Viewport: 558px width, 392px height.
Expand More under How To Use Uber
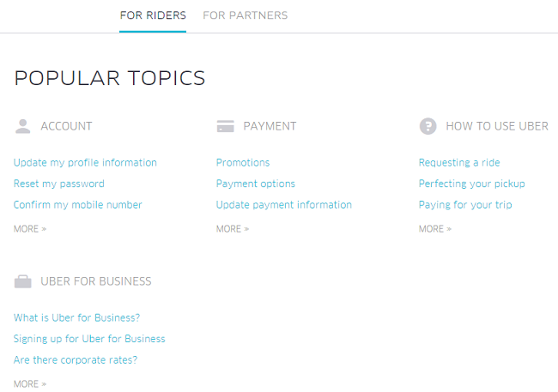[x=435, y=229]
